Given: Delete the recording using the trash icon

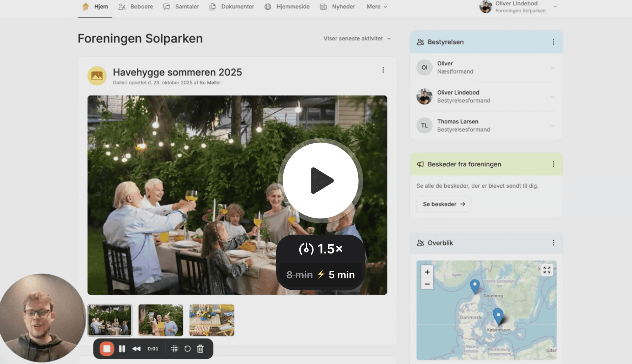Looking at the screenshot, I should click(x=200, y=349).
